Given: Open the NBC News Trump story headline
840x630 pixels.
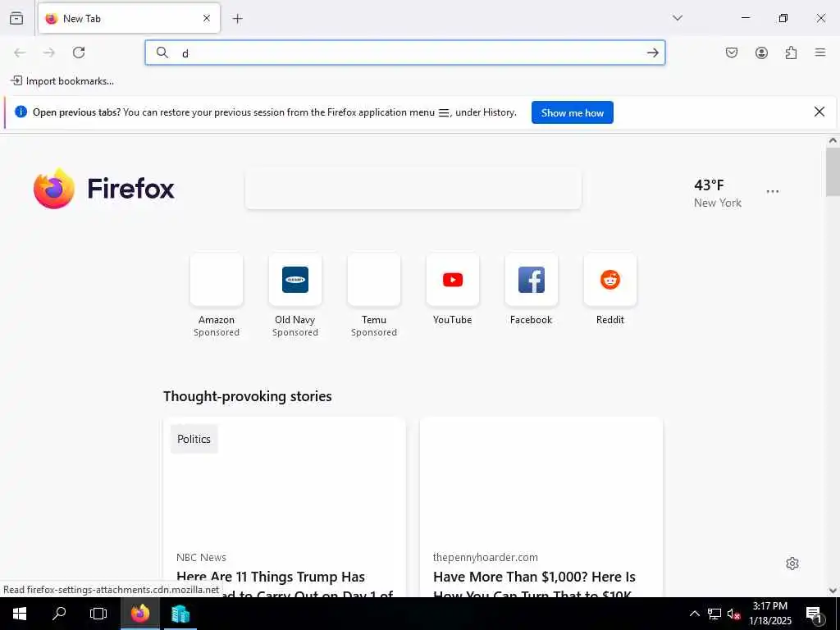Looking at the screenshot, I should coord(285,585).
